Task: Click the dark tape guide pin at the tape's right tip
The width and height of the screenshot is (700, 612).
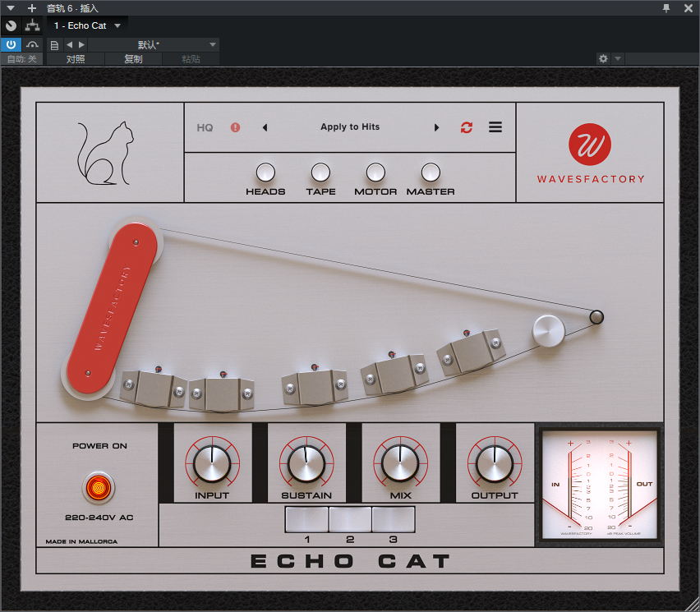Action: point(596,317)
